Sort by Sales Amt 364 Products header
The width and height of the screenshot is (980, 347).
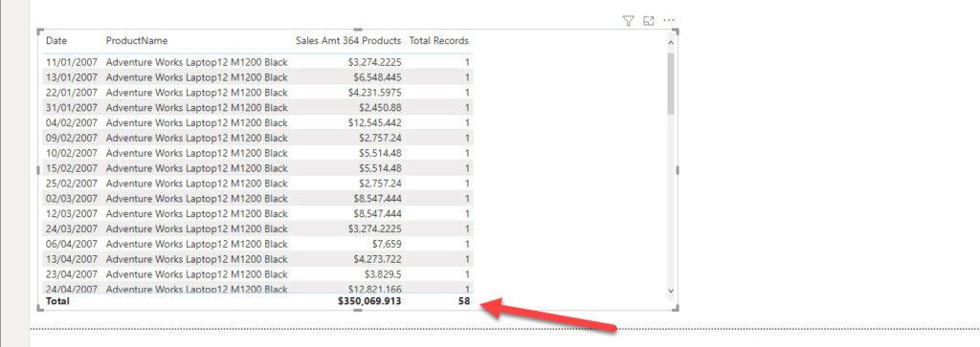[348, 40]
